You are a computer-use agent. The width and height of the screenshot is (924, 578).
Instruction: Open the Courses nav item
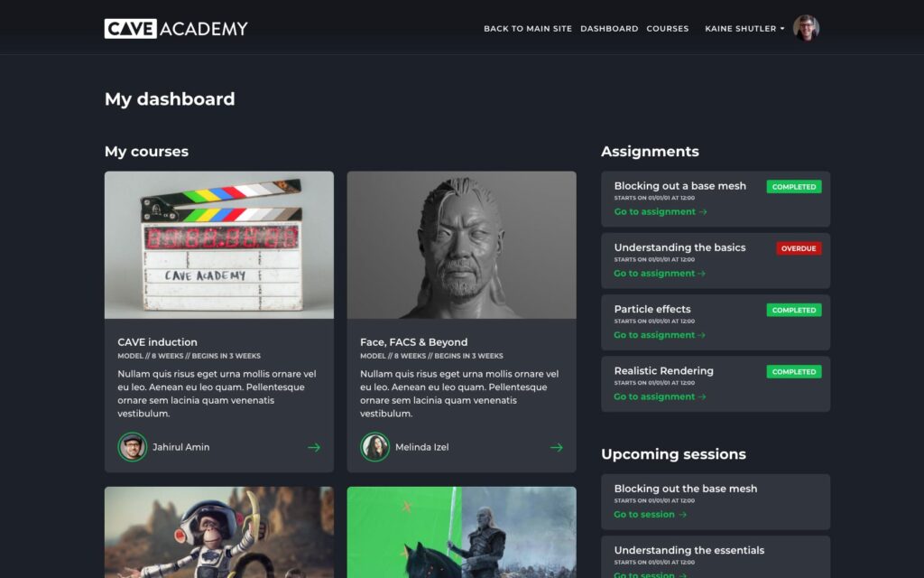667,28
